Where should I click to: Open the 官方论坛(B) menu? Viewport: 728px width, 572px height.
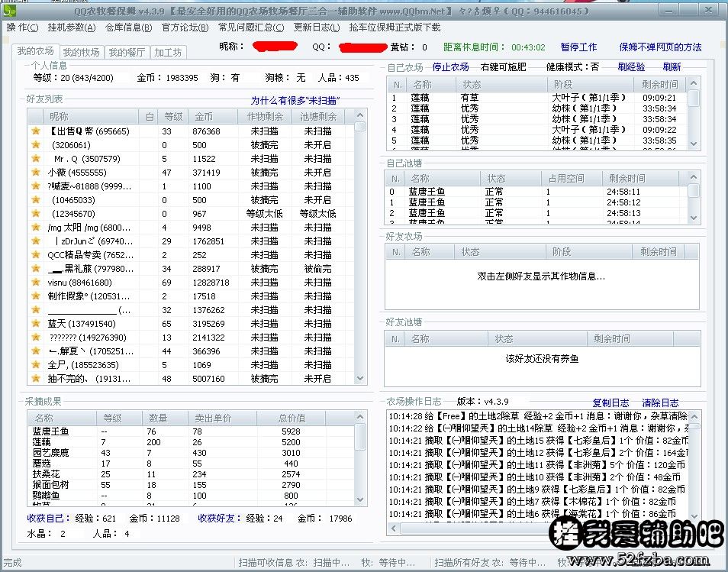click(x=185, y=27)
